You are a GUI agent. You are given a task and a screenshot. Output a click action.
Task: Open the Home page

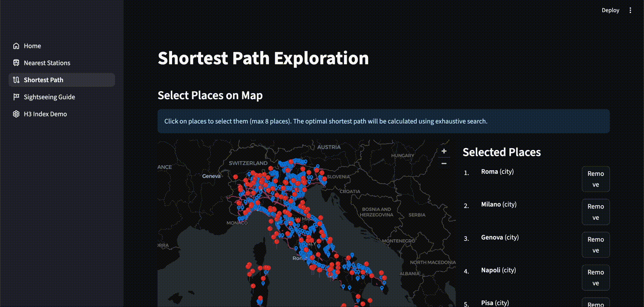click(62, 46)
